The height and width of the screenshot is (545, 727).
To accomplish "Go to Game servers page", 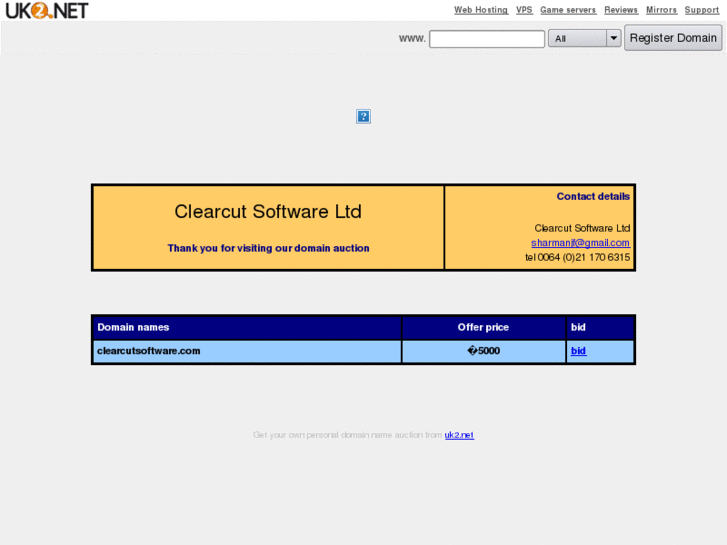I will pos(568,10).
